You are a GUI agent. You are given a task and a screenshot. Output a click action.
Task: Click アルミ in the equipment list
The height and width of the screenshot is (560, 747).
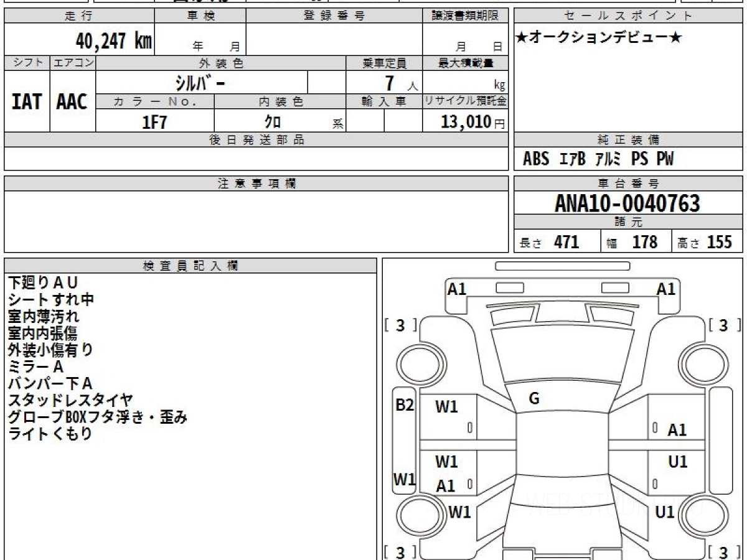[x=608, y=159]
